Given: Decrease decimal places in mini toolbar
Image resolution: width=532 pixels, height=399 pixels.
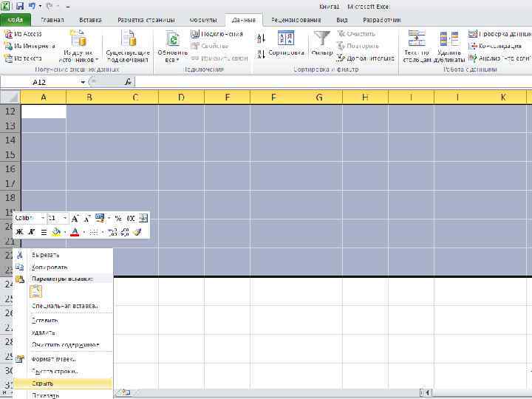Looking at the screenshot, I should coord(125,232).
